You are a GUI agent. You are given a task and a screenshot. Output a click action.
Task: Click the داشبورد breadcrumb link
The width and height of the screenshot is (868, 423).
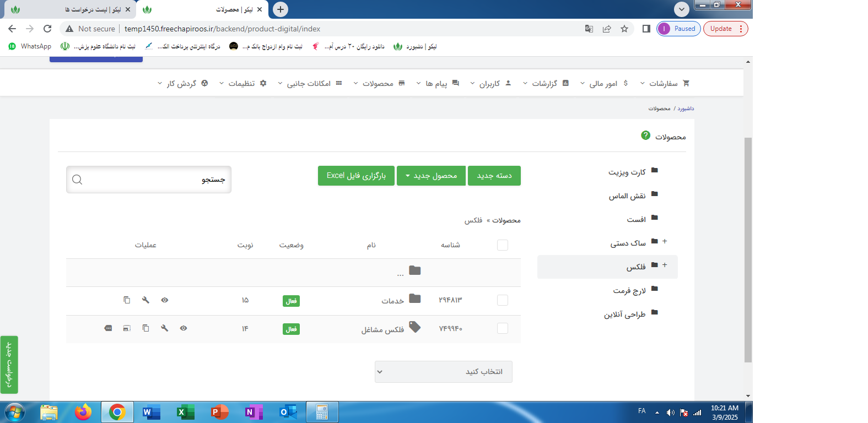(x=686, y=109)
